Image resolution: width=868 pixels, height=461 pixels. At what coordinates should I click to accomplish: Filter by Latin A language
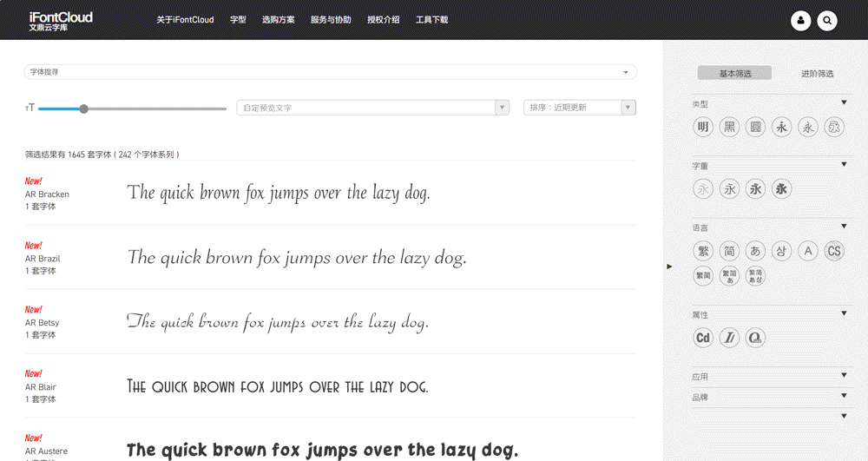807,251
